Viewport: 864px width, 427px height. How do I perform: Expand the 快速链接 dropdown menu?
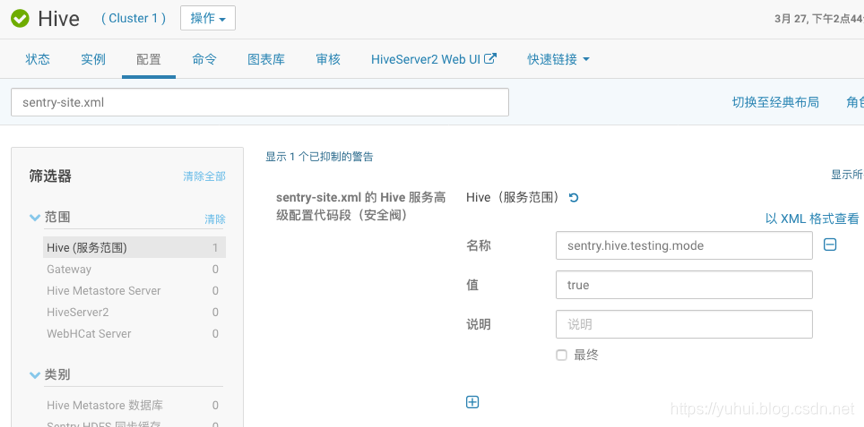(558, 59)
